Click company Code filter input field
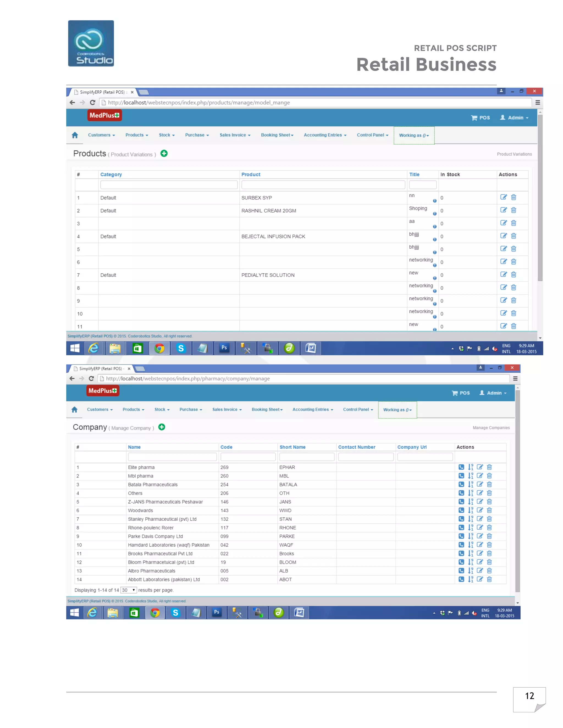 pos(248,457)
